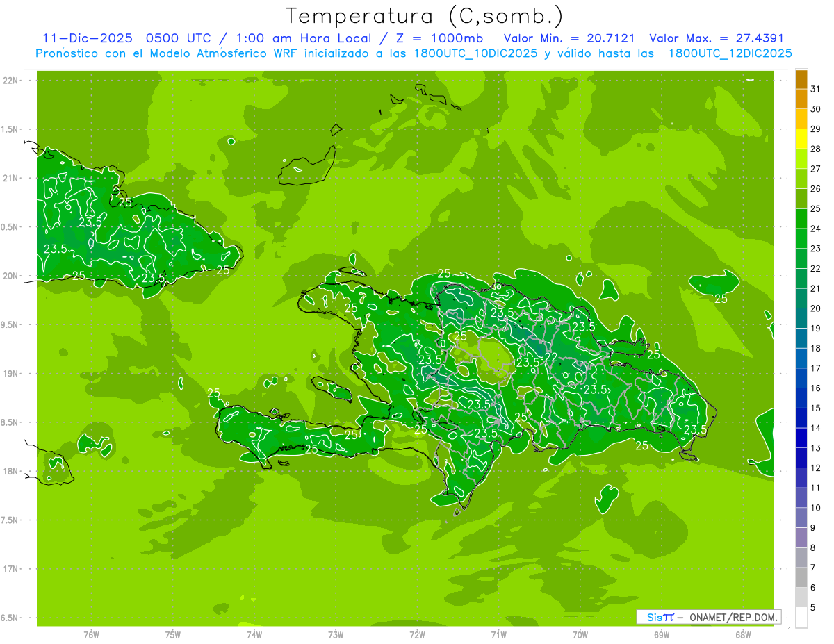Screen dimensions: 834x644
Task: Click the "71W" longitude axis label
Action: (498, 635)
